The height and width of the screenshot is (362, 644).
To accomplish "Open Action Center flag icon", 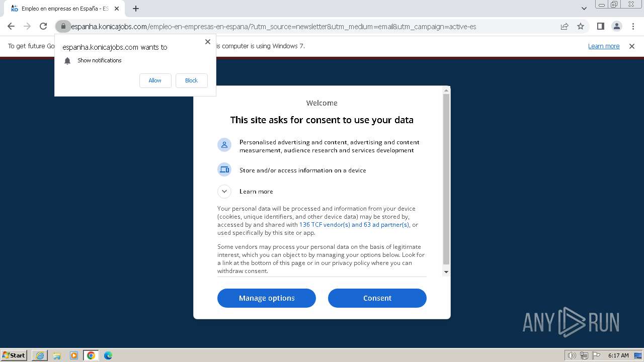I will 596,355.
